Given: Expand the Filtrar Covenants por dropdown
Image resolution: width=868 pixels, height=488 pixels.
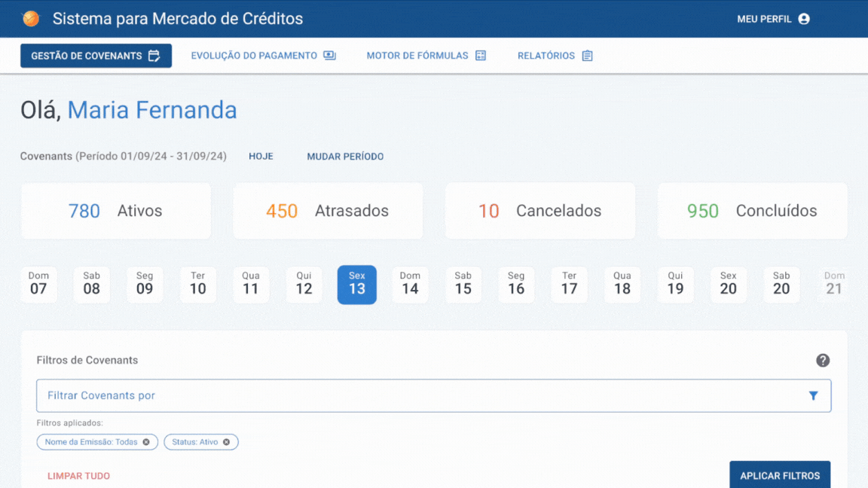Looking at the screenshot, I should (433, 395).
